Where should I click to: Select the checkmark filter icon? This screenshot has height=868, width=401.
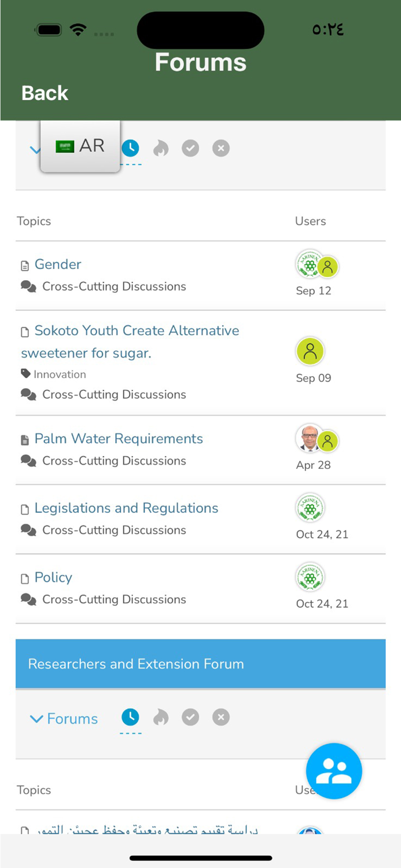190,148
